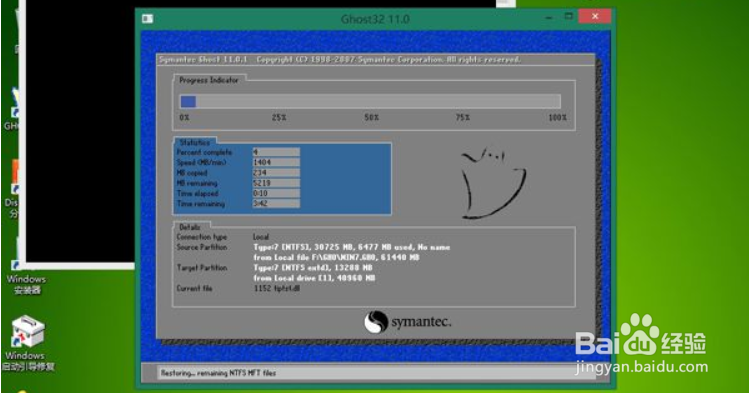
Task: Click the source file path F:\GHO\WIN7.GHO line
Action: (x=336, y=257)
